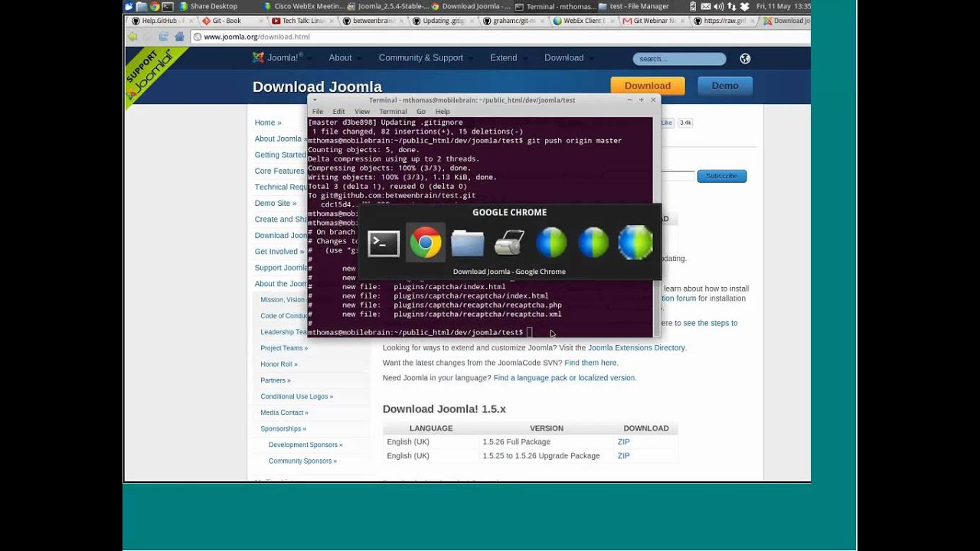The height and width of the screenshot is (551, 980).
Task: Open the terminal Help menu
Action: [443, 112]
